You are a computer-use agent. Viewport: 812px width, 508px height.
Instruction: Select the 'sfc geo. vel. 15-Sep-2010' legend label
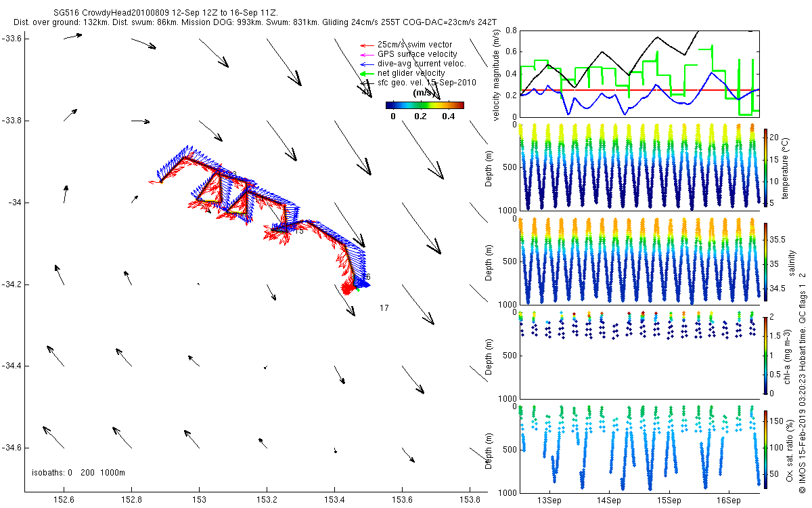point(427,83)
